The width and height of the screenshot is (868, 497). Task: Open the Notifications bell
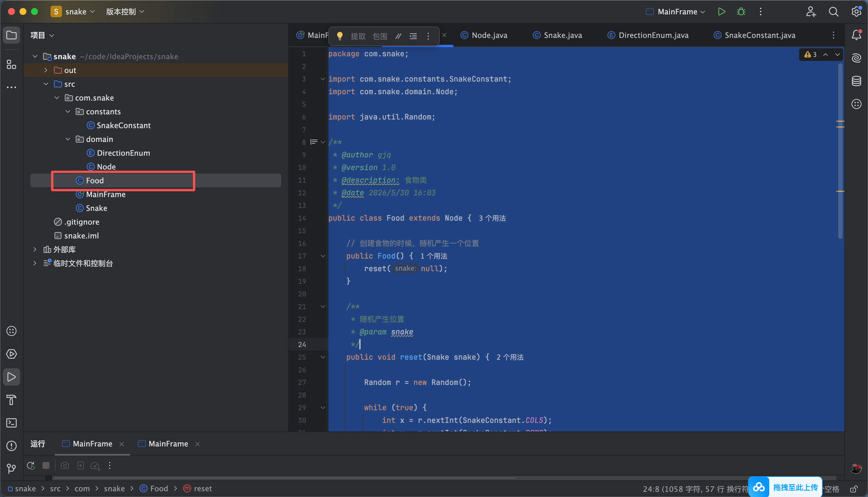click(x=857, y=35)
